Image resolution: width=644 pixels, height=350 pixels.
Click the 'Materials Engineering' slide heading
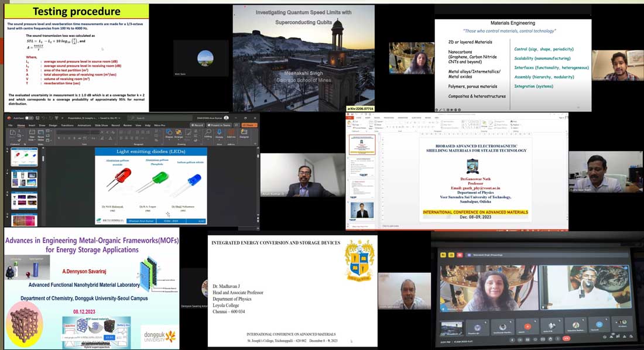coord(513,23)
